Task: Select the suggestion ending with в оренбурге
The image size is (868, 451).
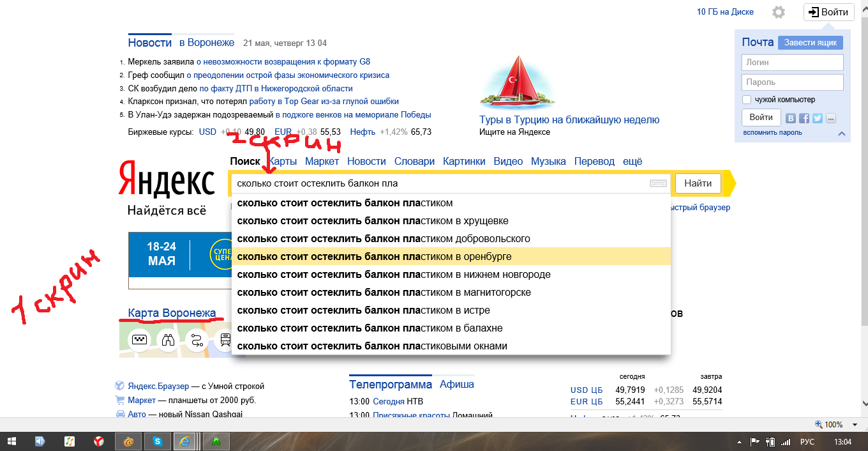Action: tap(451, 257)
